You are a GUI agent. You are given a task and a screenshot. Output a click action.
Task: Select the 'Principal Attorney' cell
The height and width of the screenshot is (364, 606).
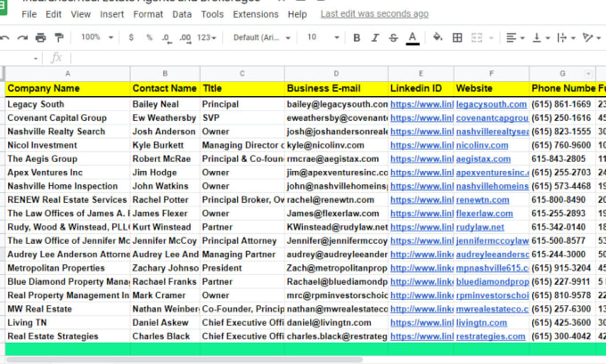tap(242, 241)
